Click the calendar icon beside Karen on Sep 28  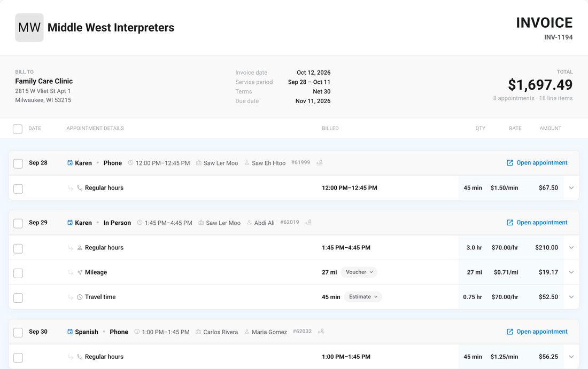click(69, 162)
